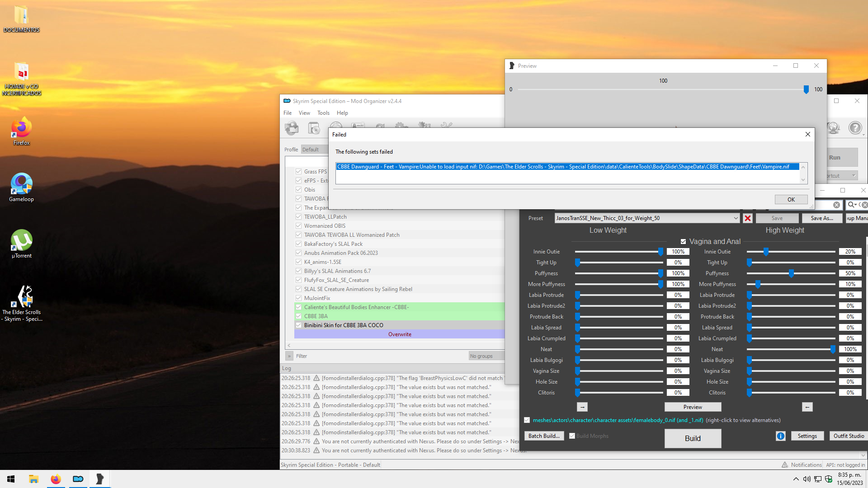This screenshot has height=488, width=868.
Task: Click the BodySlide search magnifier icon
Action: coord(851,205)
